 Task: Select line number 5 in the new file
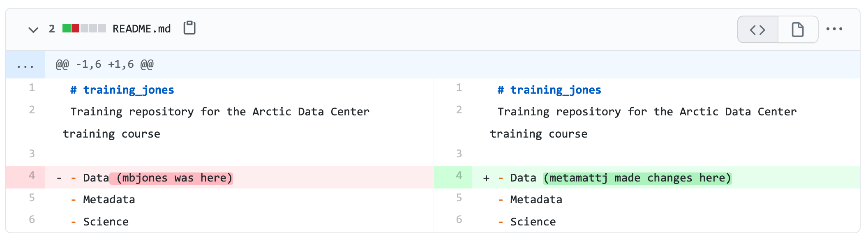coord(460,199)
